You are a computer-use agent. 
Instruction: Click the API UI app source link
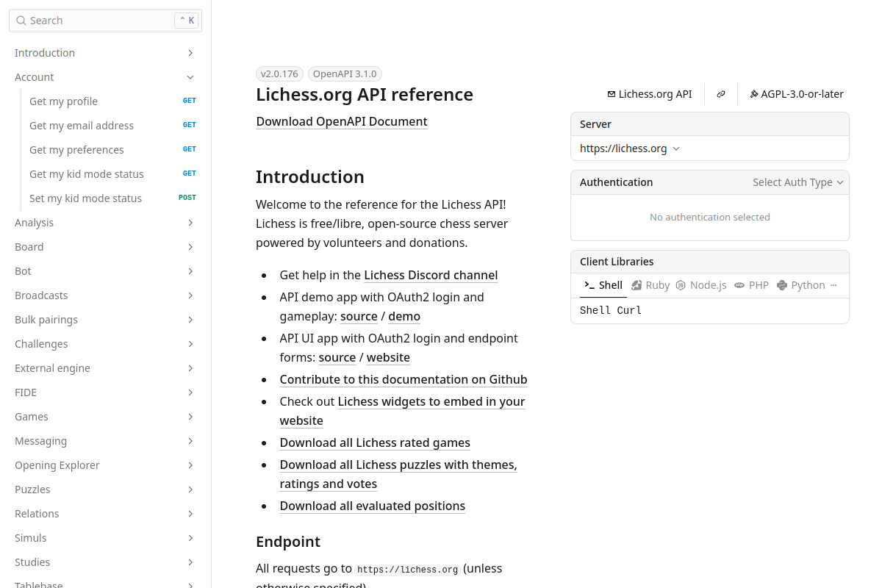click(337, 357)
